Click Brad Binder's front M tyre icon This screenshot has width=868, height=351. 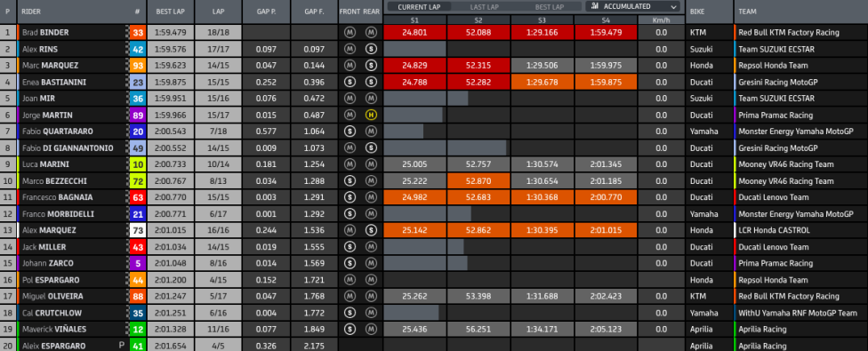point(350,33)
